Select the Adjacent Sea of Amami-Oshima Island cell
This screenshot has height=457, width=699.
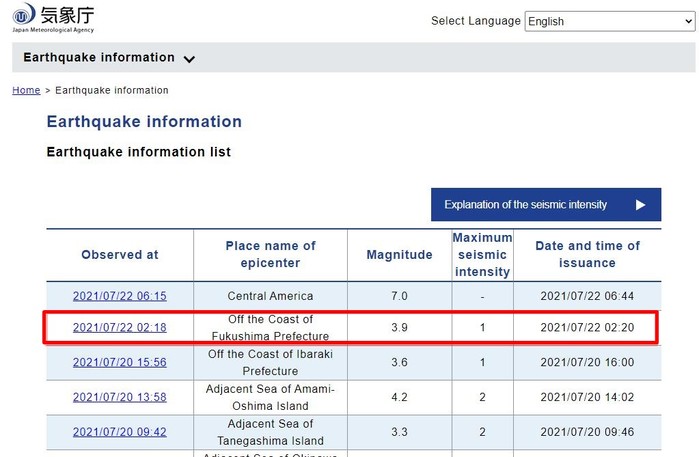click(x=270, y=397)
